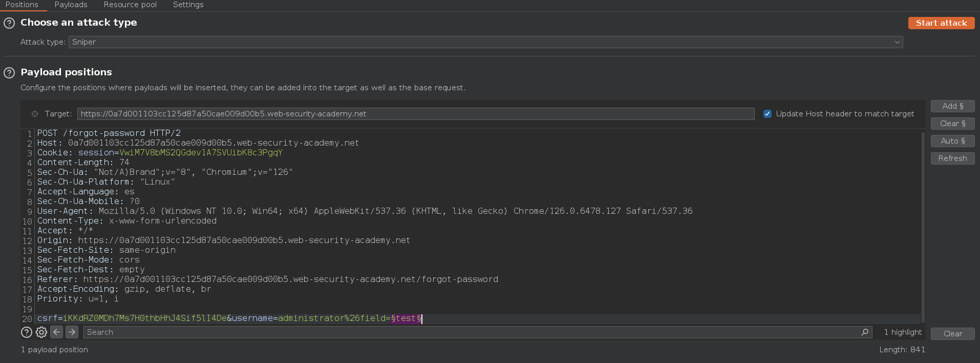Start the attack
This screenshot has width=980, height=363.
pos(941,23)
